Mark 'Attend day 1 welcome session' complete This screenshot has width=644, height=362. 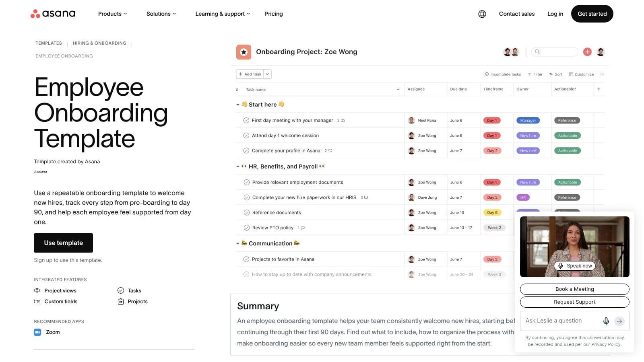(x=246, y=136)
